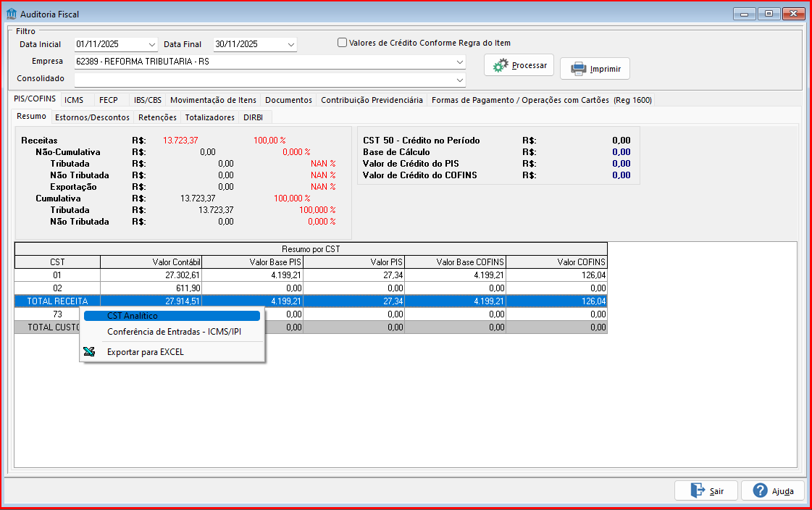This screenshot has width=812, height=510.
Task: Open the Data Inicial dropdown arrow
Action: (151, 44)
